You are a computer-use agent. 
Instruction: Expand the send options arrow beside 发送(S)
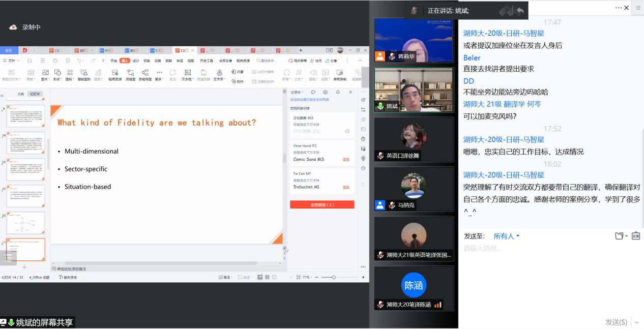(x=636, y=322)
